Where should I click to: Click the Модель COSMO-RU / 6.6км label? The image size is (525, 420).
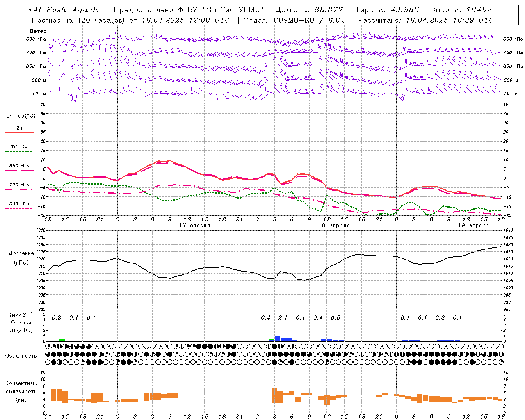tap(296, 20)
